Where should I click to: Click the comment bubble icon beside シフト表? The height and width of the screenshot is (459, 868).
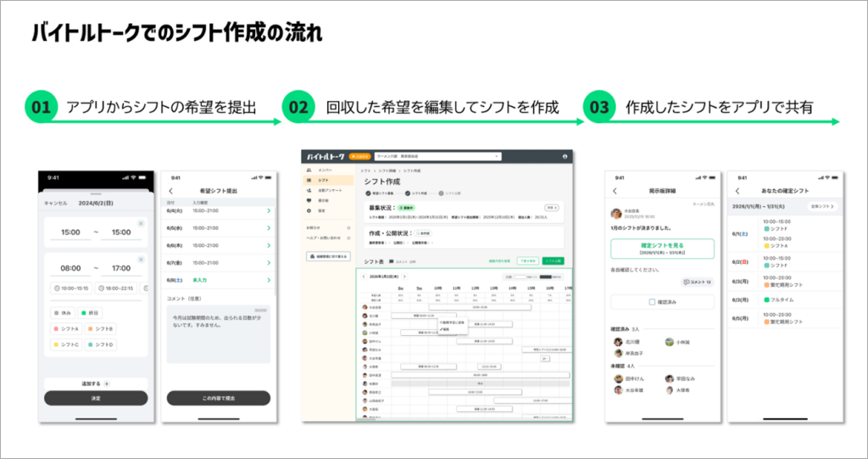pos(392,261)
